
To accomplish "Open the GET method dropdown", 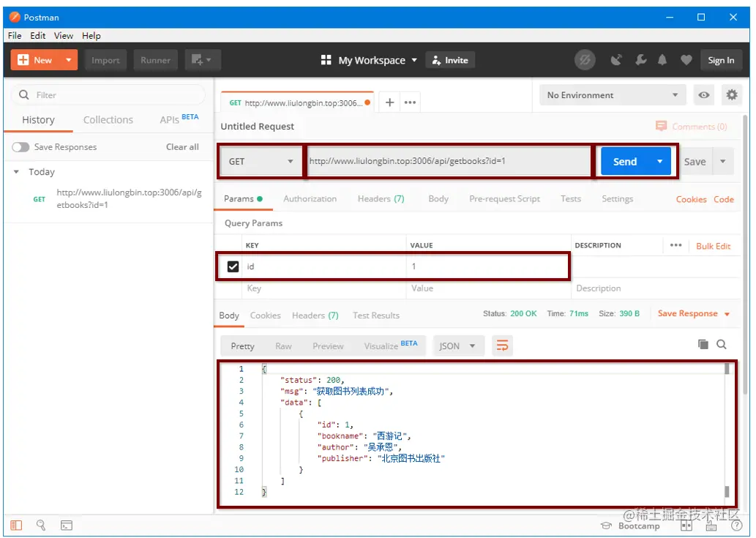I will [x=261, y=161].
